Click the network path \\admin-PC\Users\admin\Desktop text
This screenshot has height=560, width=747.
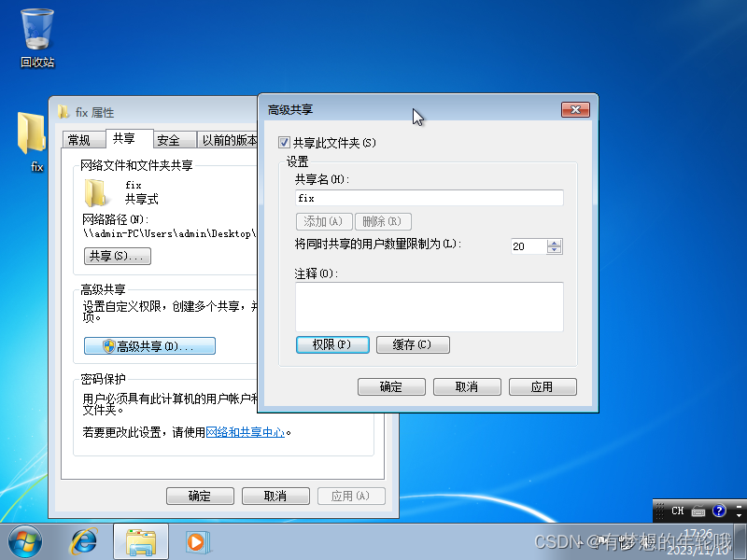coord(170,233)
